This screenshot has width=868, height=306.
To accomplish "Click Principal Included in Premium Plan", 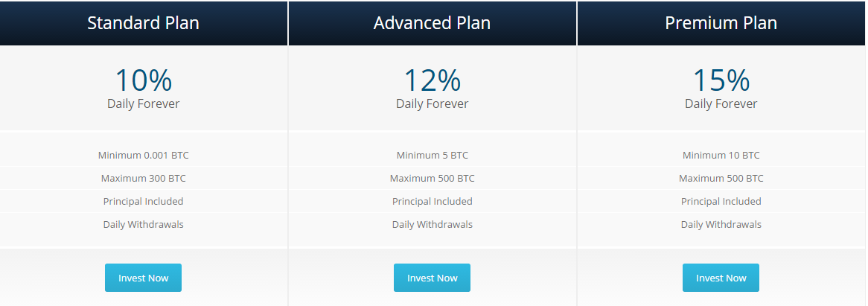I will coord(721,201).
